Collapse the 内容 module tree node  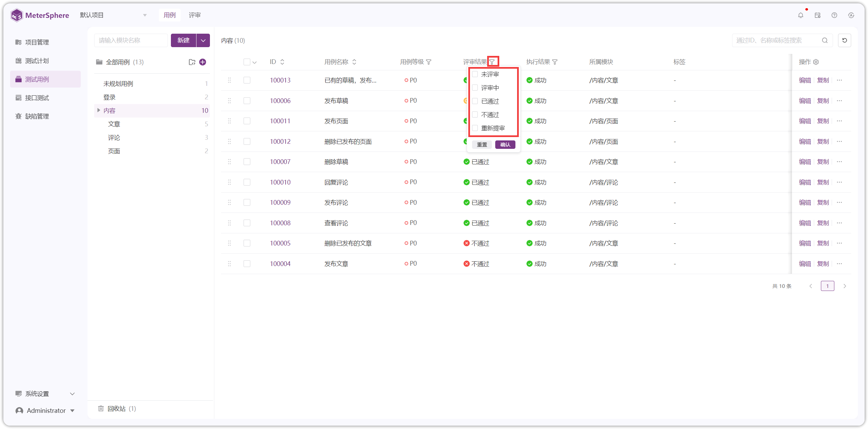click(x=98, y=110)
